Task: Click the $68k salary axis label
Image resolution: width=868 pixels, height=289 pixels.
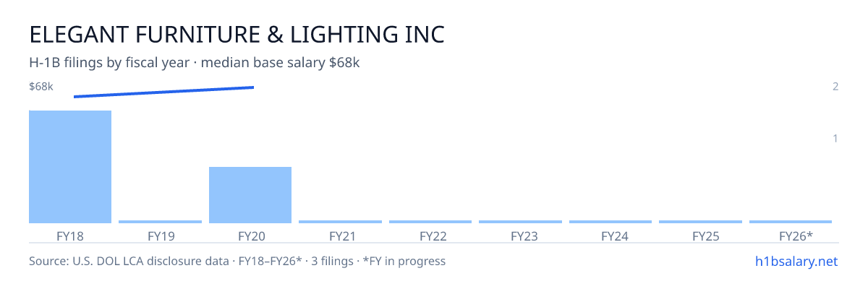Action: (41, 87)
